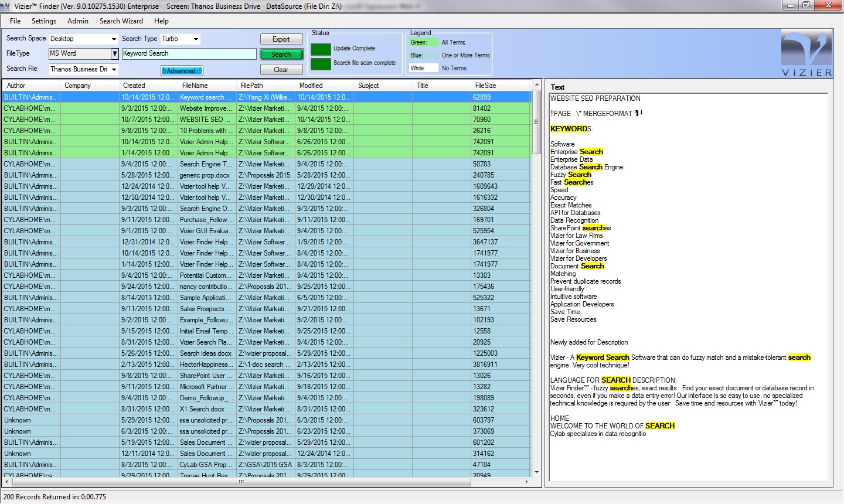Click the vertical scrollbar of results list
The width and height of the screenshot is (844, 504).
coord(536,122)
